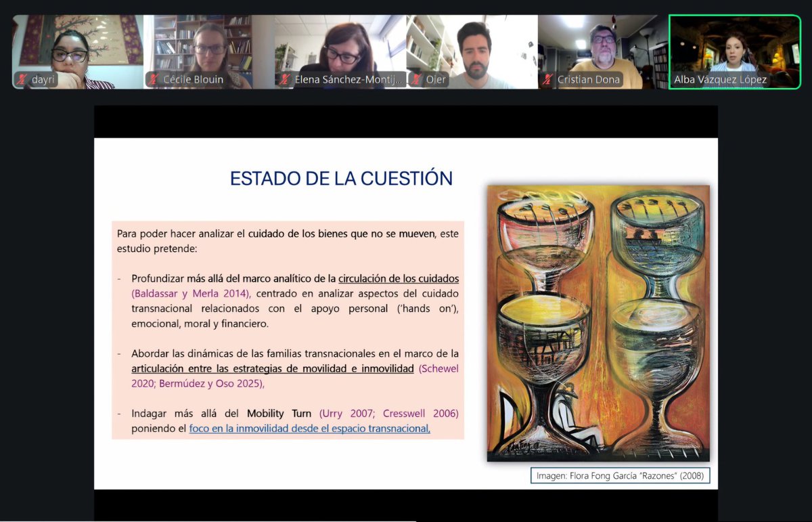Viewport: 812px width, 522px height.
Task: Click the painting of four goblets
Action: coord(598,323)
